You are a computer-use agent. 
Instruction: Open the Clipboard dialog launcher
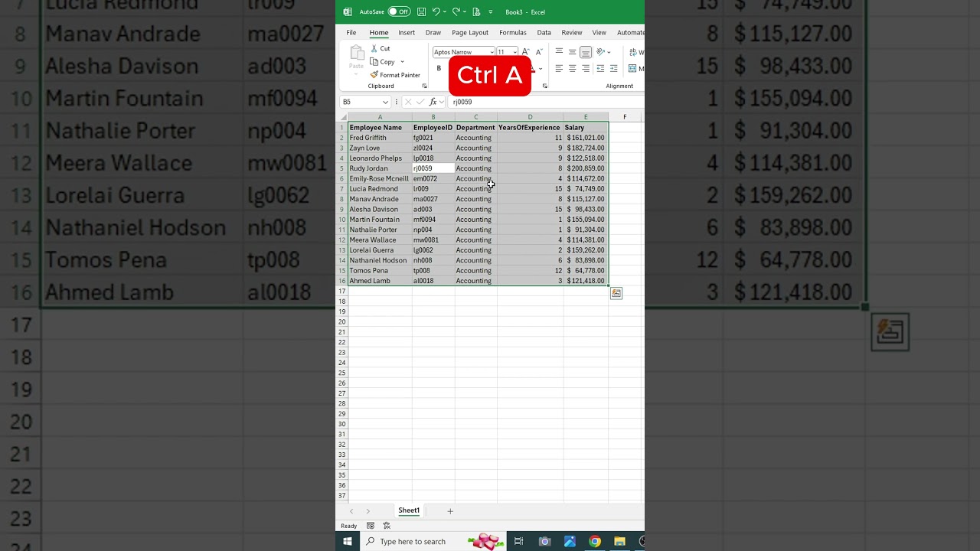424,86
